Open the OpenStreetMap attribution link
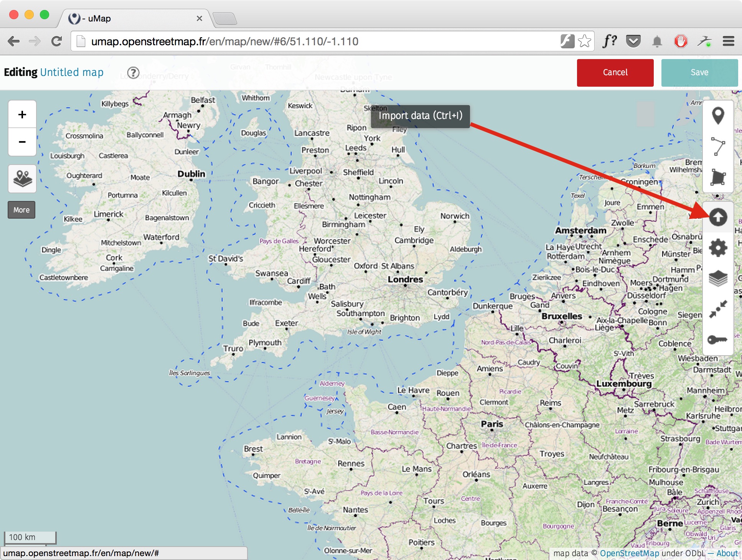This screenshot has width=742, height=560. (x=629, y=553)
